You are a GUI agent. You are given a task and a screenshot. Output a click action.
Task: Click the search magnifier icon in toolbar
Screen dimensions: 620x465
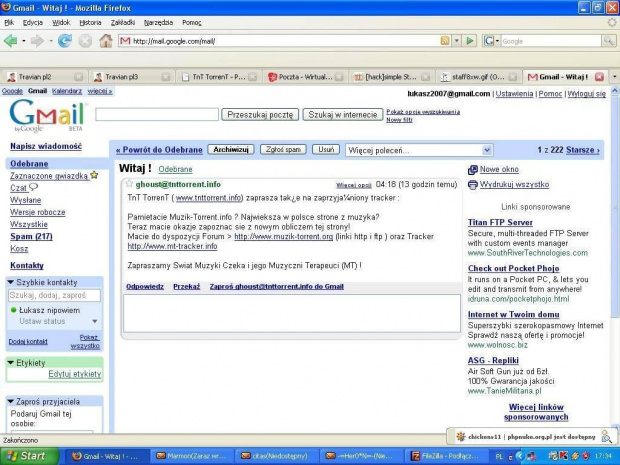(608, 41)
